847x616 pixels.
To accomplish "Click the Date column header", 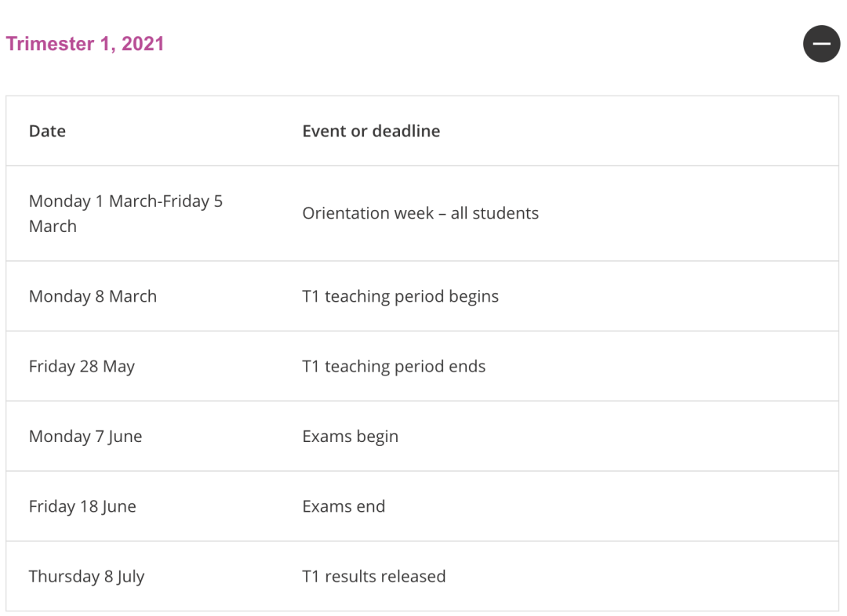I will [x=48, y=131].
